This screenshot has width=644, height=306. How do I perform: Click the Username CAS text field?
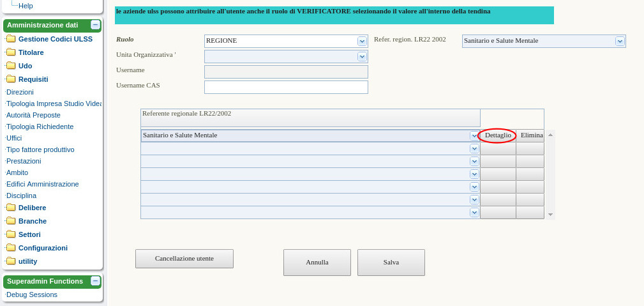tap(286, 87)
